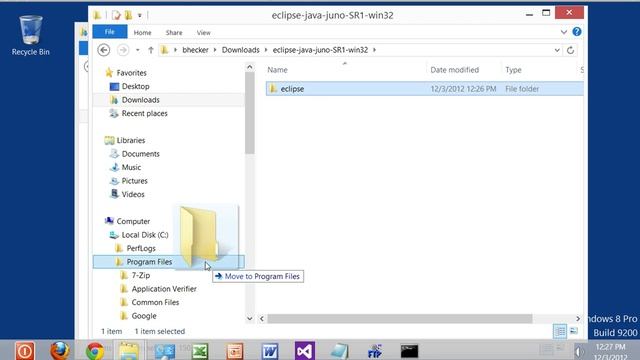640x360 pixels.
Task: Select Favorites in the navigation pane
Action: (x=131, y=73)
